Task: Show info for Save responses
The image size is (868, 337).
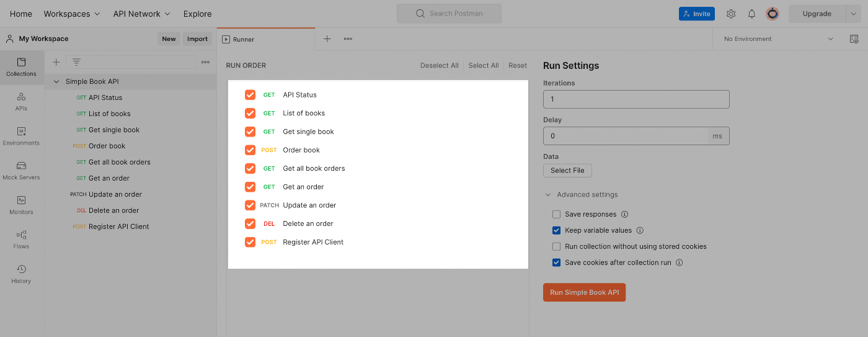Action: tap(624, 214)
